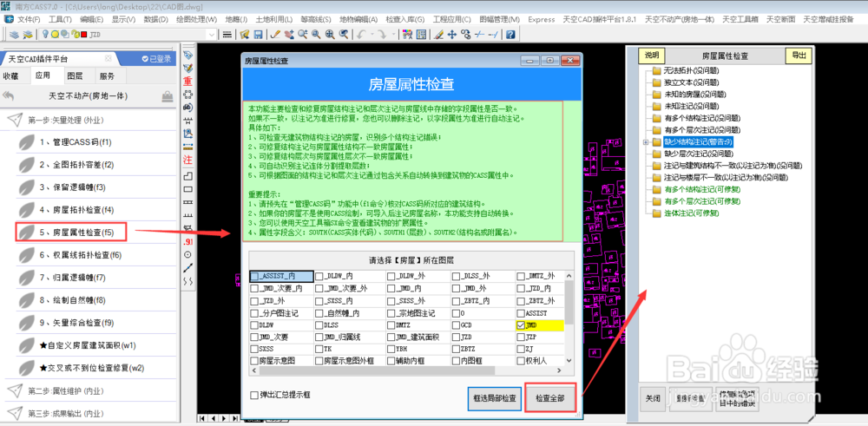868x426 pixels.
Task: Switch to the 图层 tab
Action: point(75,76)
